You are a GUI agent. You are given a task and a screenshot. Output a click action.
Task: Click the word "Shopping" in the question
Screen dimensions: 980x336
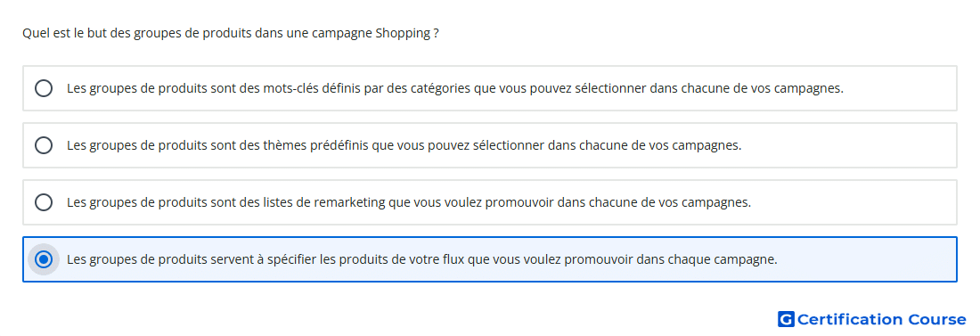coord(402,34)
